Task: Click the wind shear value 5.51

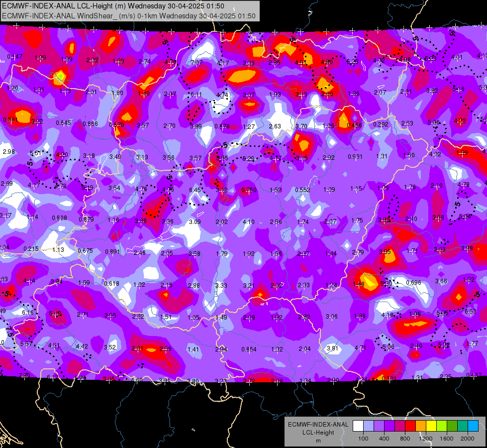Action: 35,153
